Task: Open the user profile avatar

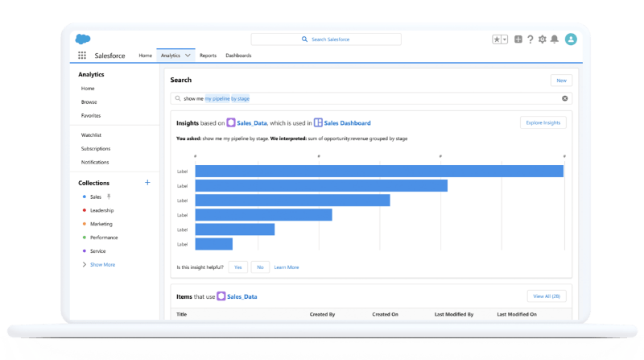Action: click(x=571, y=39)
